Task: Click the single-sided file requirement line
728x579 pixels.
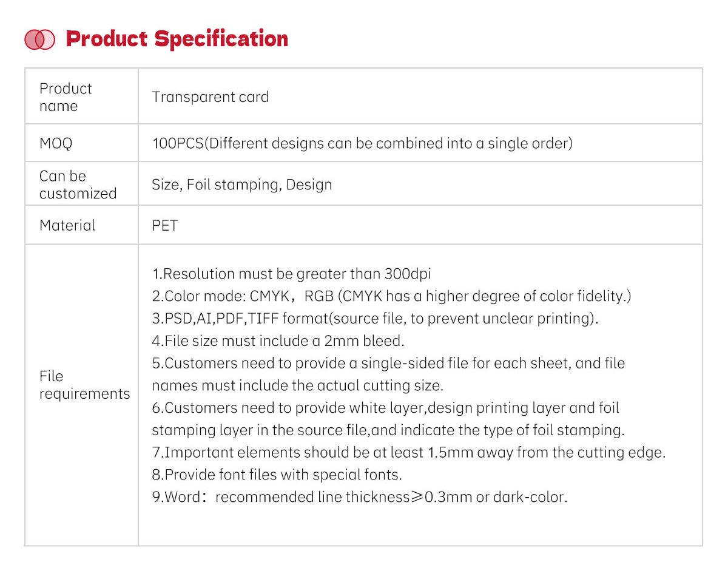Action: 388,364
